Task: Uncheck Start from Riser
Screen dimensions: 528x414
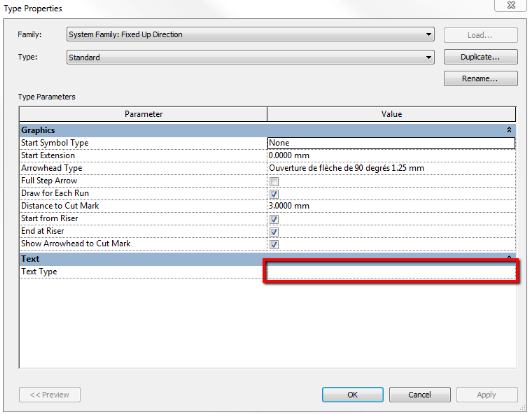Action: click(274, 219)
